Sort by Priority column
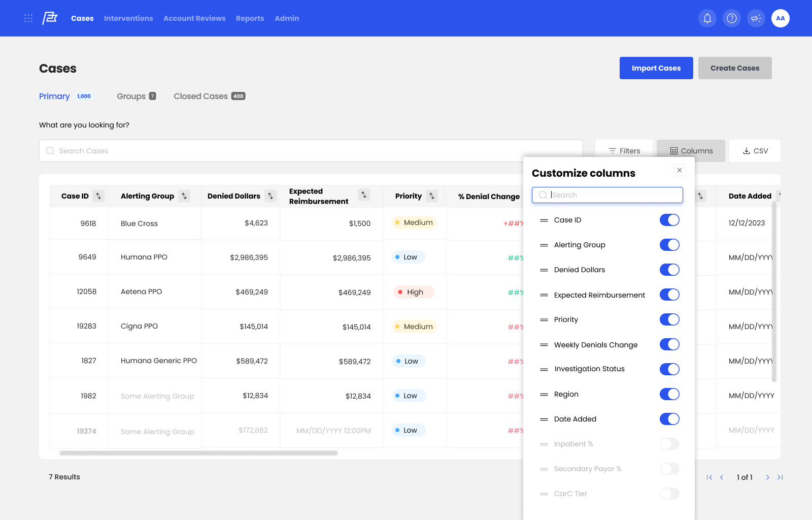812x520 pixels. point(432,196)
